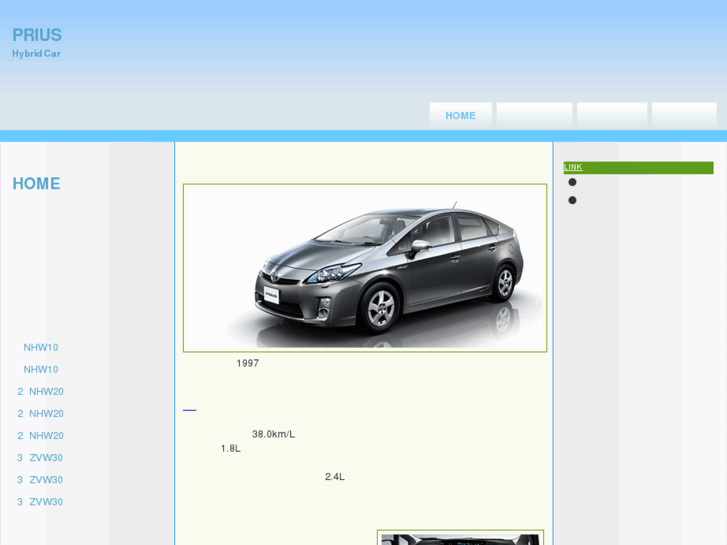The image size is (727, 545).
Task: Click the short blue underlined link
Action: tap(189, 410)
